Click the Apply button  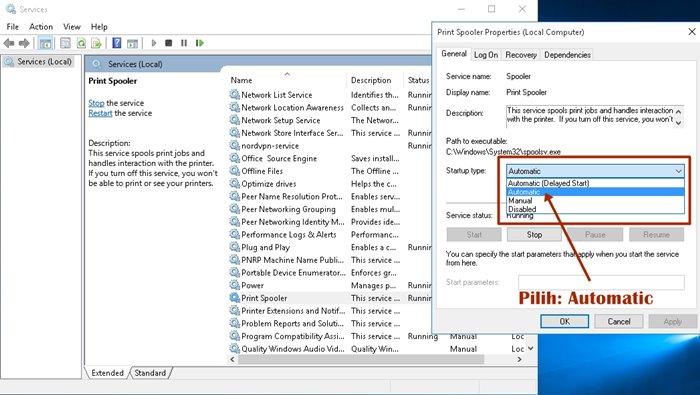[x=672, y=321]
